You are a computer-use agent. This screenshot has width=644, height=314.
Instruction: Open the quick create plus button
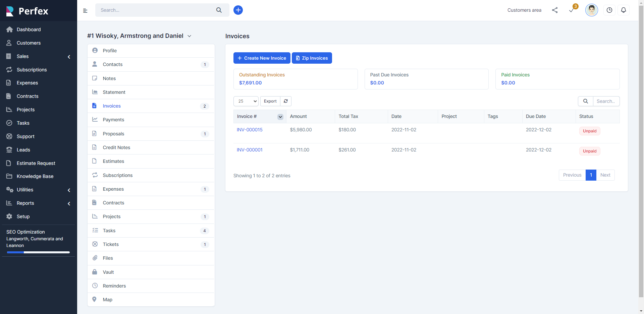coord(238,10)
